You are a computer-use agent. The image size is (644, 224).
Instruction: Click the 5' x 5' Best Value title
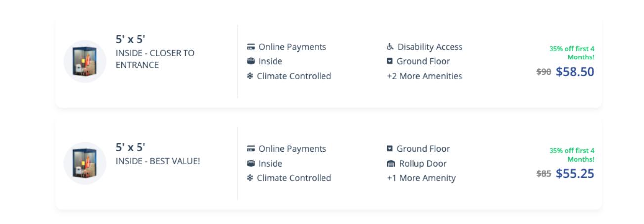pos(130,147)
